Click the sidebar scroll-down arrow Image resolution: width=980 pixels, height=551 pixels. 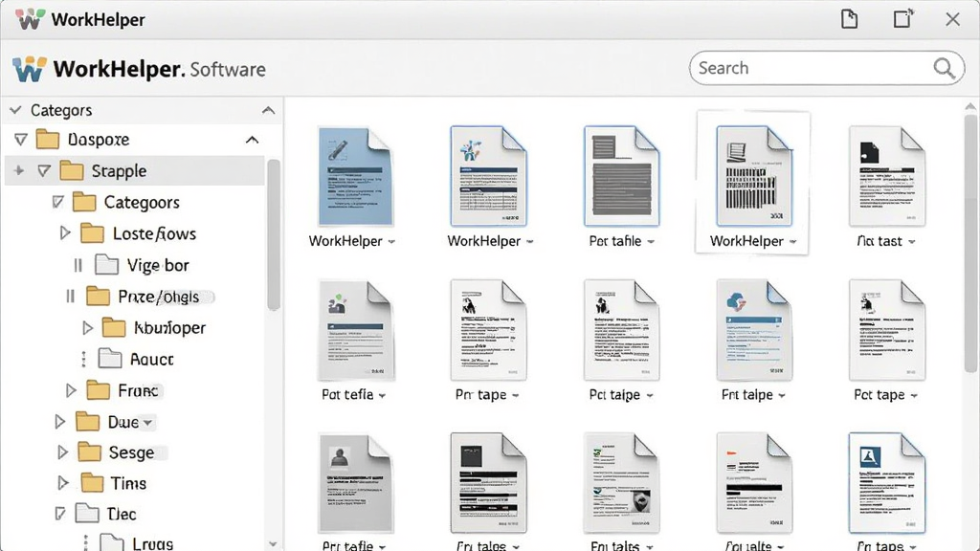coord(273,544)
